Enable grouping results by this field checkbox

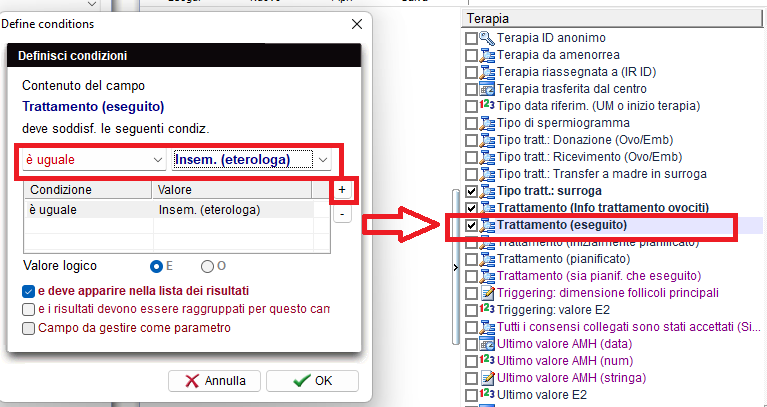tap(28, 310)
